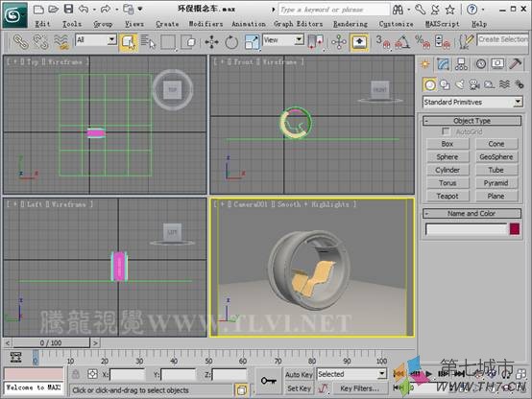Select the Lights category icon
This screenshot has height=399, width=532.
coord(460,84)
